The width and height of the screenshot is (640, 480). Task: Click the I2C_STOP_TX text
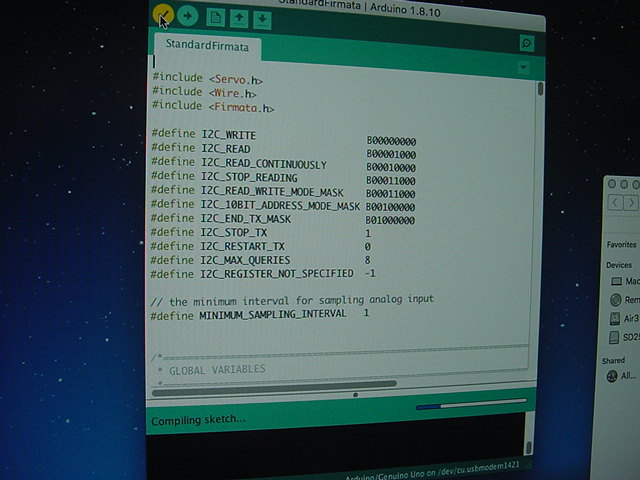click(233, 233)
